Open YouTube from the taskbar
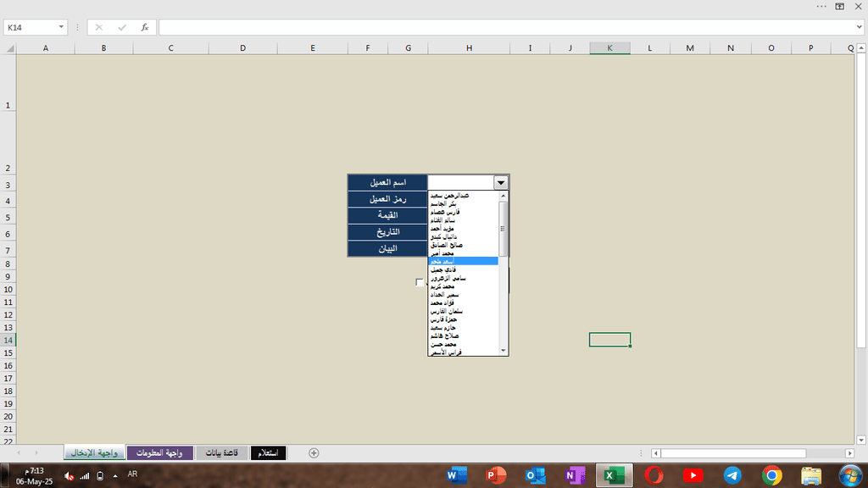Screen dimensions: 868x488 [693, 475]
